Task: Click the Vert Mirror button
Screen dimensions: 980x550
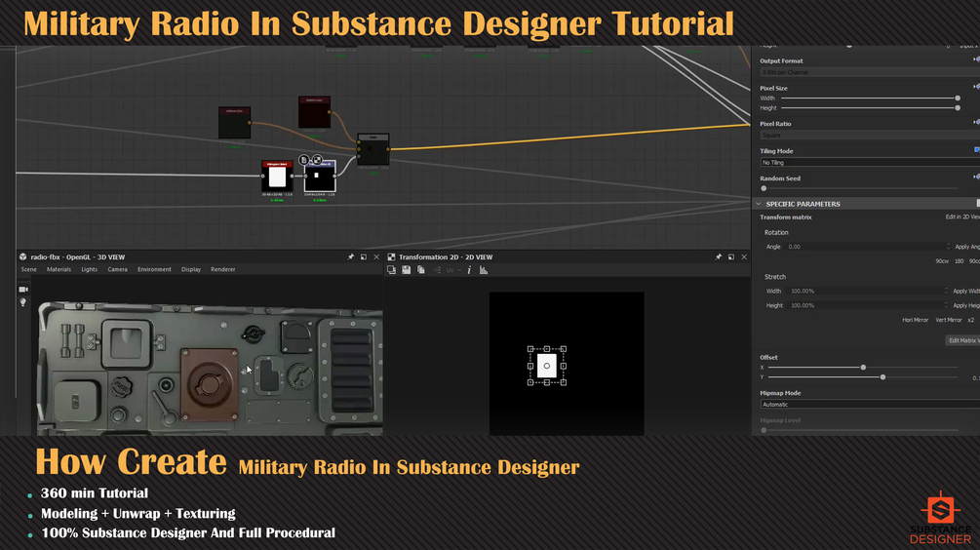Action: point(948,320)
